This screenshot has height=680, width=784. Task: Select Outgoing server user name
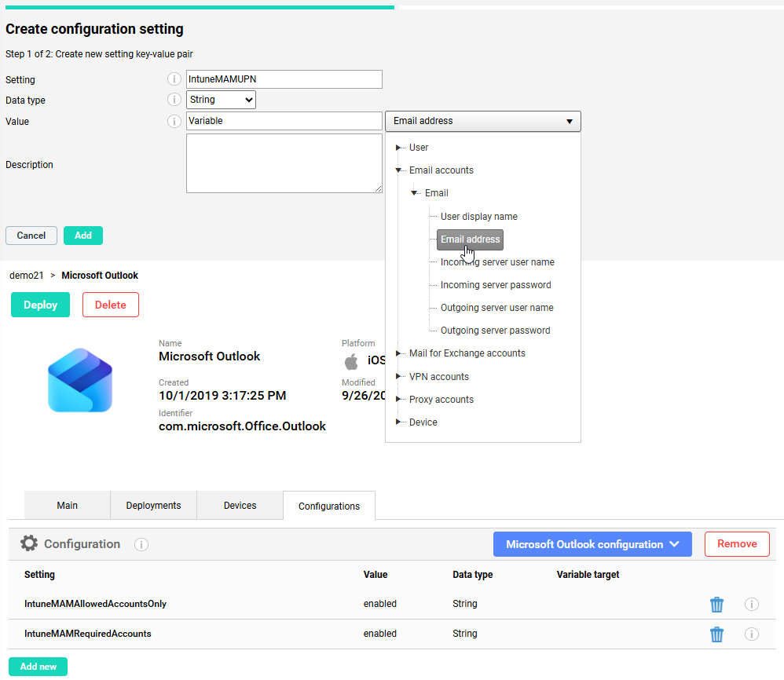496,307
